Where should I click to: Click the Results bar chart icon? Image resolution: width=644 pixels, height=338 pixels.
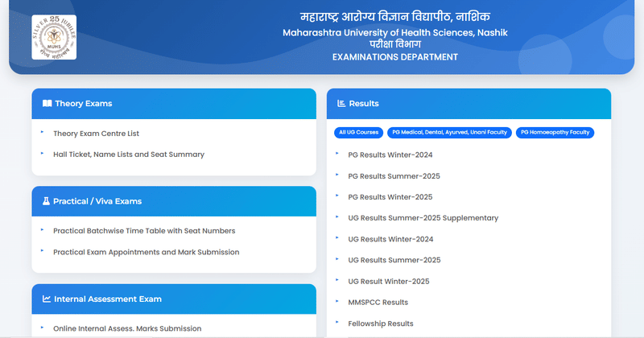coord(341,104)
